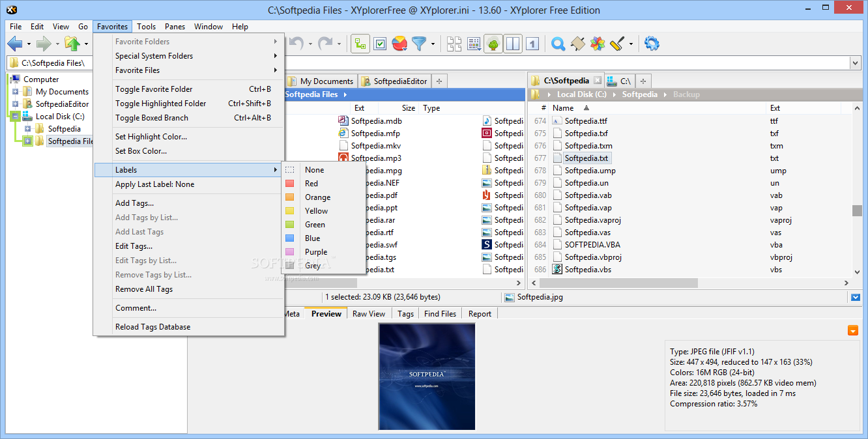The image size is (868, 439).
Task: Click the toolbar icon labeled 1
Action: pyautogui.click(x=532, y=44)
